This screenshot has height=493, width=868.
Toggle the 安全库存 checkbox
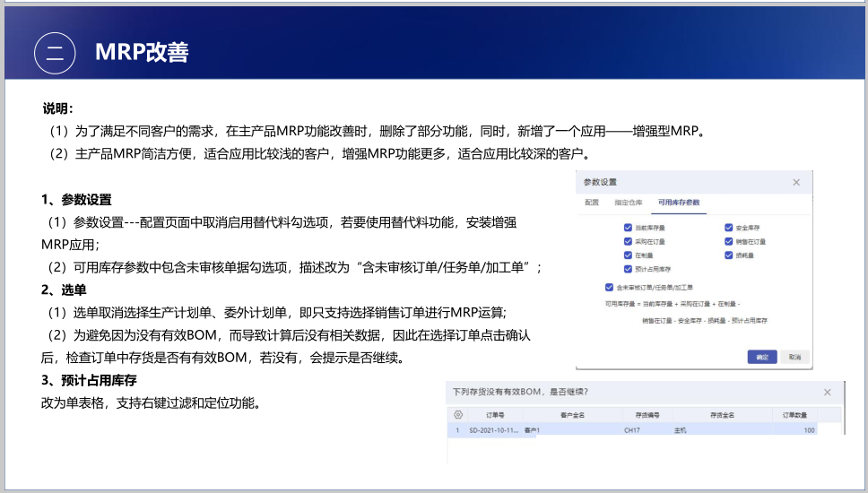click(728, 229)
